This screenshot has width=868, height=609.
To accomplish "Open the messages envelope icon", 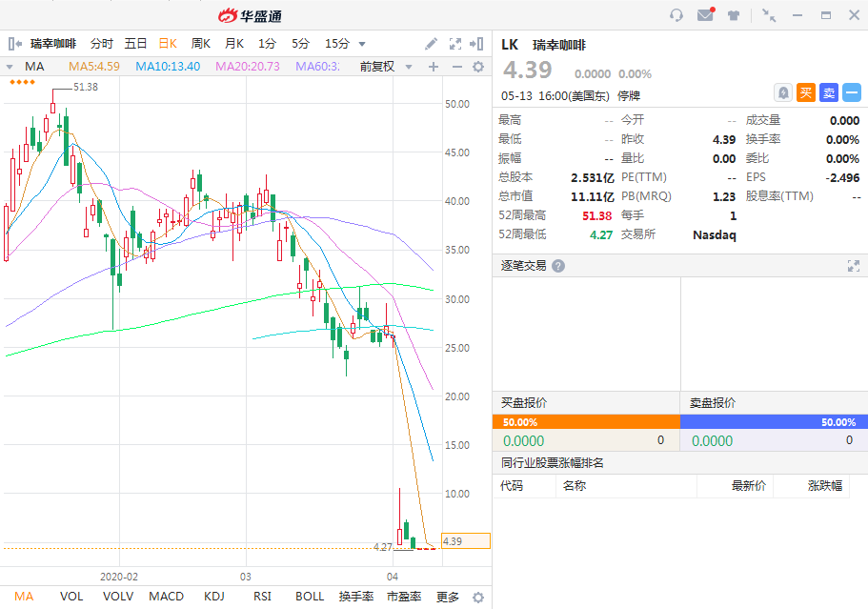I will click(x=706, y=14).
